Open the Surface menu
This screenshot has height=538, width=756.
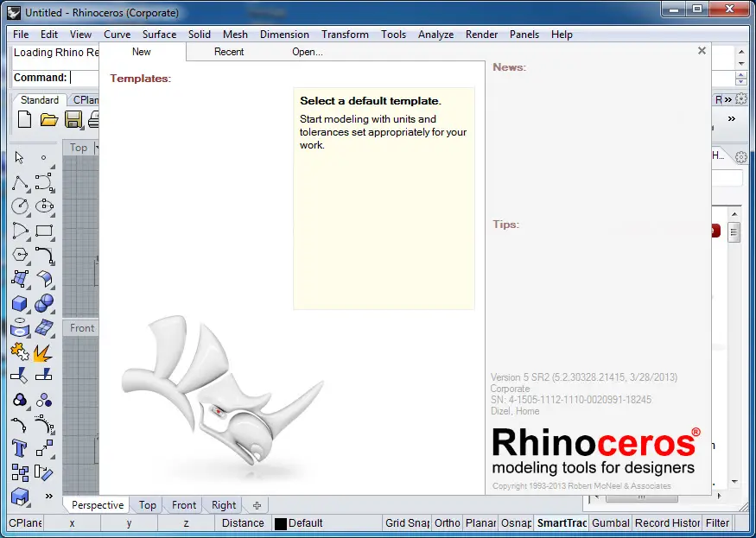[x=159, y=35]
